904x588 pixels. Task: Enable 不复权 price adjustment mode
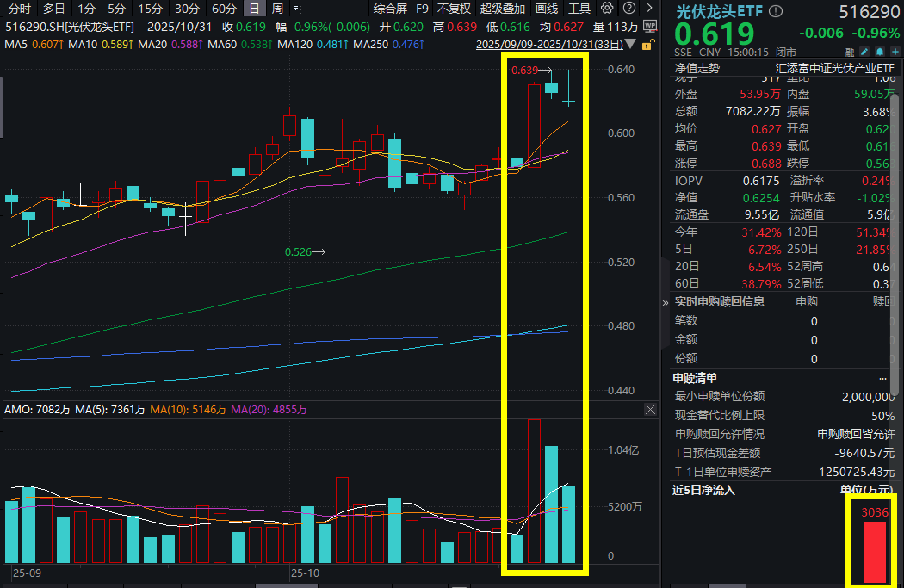coord(454,8)
